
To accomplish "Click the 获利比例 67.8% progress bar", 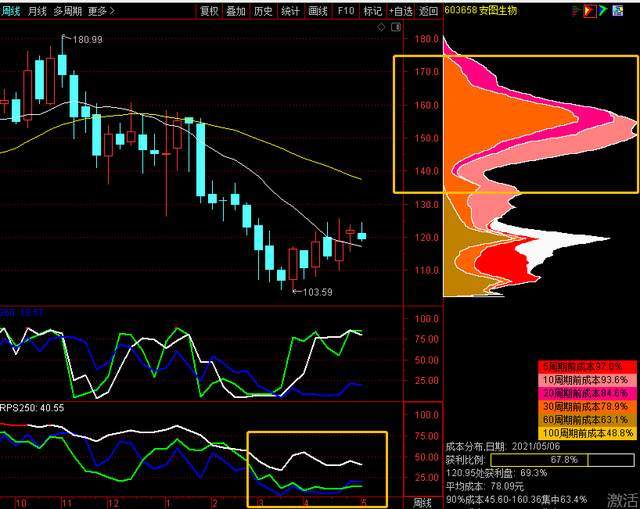I will pos(562,460).
